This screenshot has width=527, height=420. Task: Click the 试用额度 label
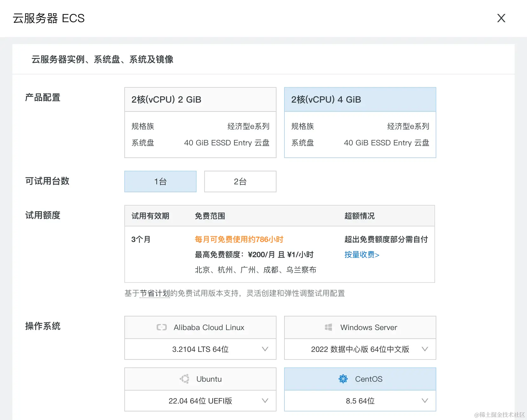coord(43,215)
